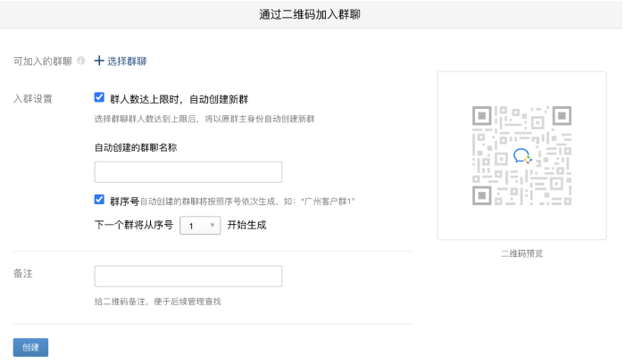Click the 给二维码备注 hint text below 备注
625x364 pixels.
[157, 302]
